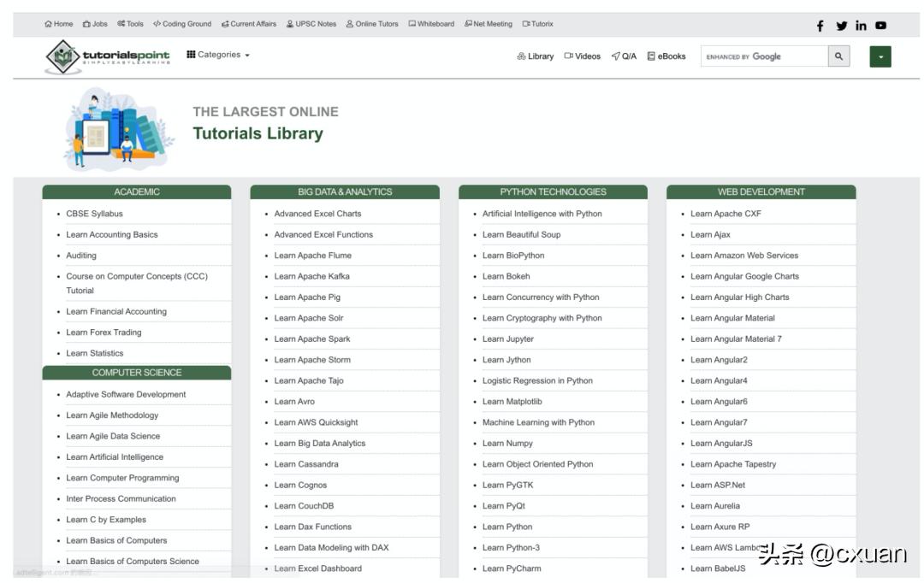Open the Whiteboard menu item
The height and width of the screenshot is (583, 924).
(431, 24)
